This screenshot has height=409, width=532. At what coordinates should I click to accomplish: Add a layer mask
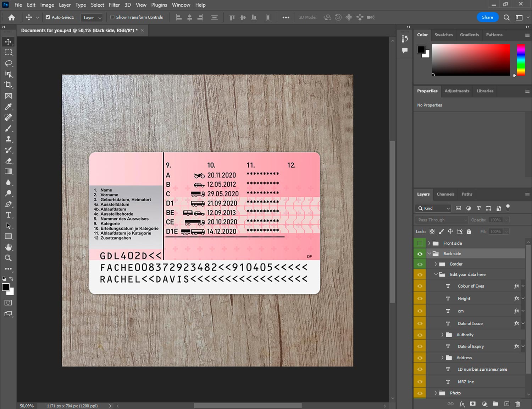tap(472, 404)
